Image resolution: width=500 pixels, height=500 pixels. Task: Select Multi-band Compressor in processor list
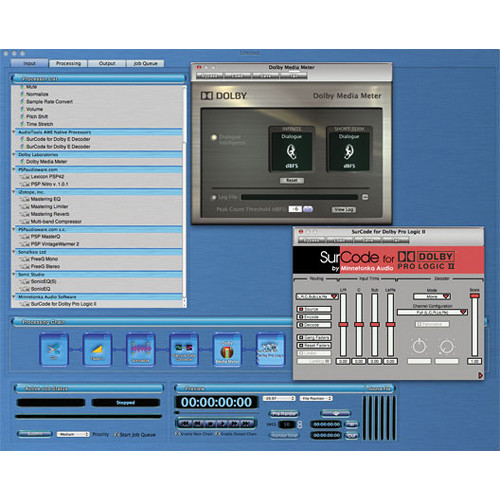tap(56, 222)
